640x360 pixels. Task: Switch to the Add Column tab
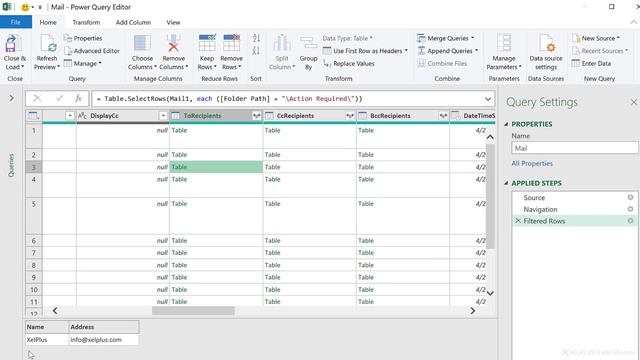(133, 22)
